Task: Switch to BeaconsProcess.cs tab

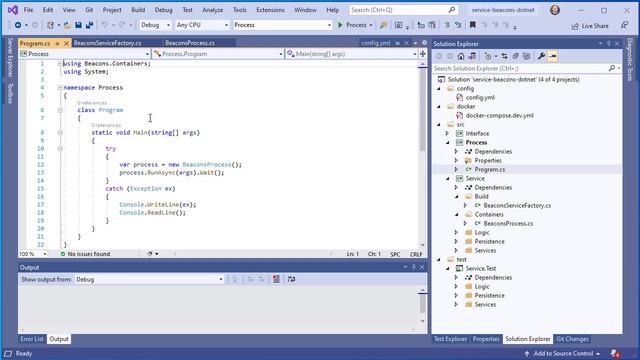Action: click(x=190, y=43)
